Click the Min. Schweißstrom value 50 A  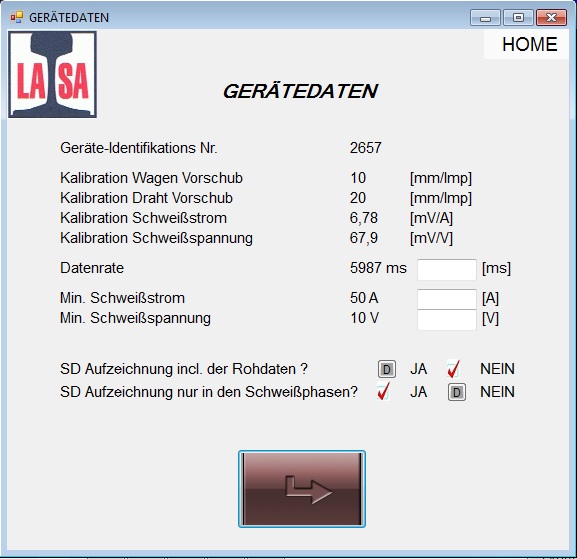364,298
